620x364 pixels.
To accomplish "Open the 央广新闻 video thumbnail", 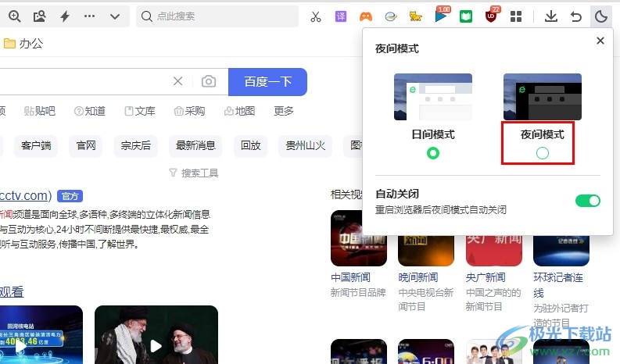I will click(494, 251).
